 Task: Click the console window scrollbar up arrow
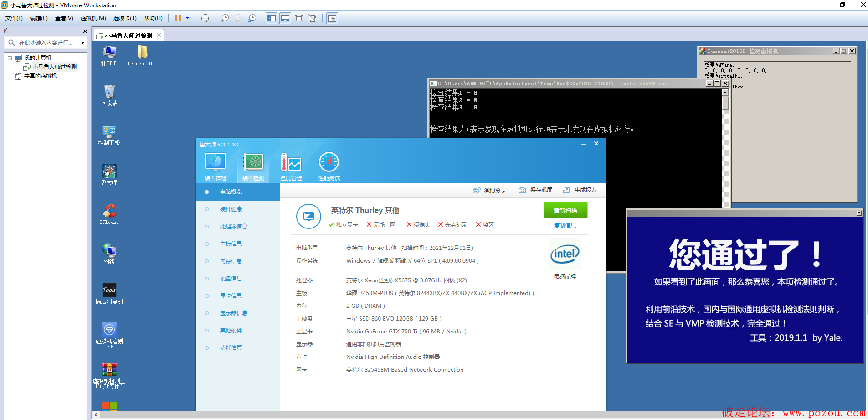(x=725, y=93)
